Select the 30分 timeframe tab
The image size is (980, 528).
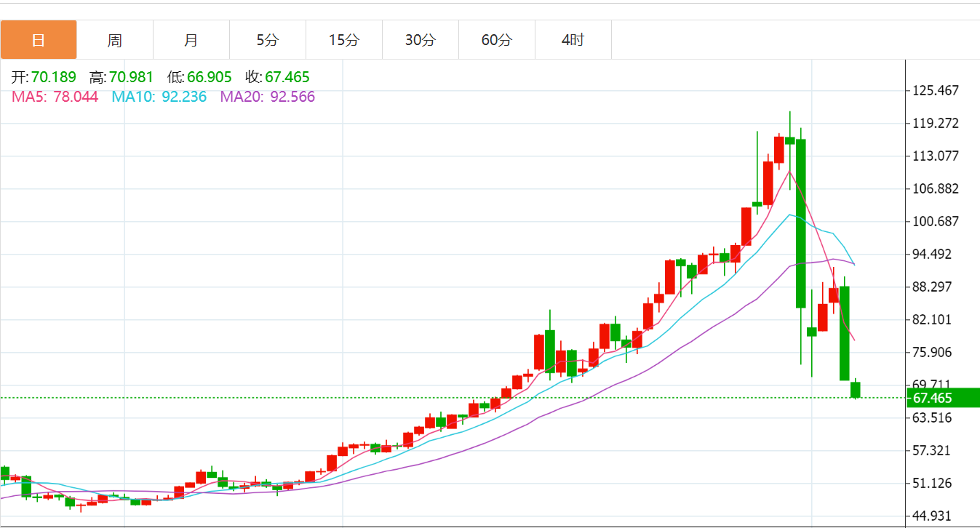point(421,40)
